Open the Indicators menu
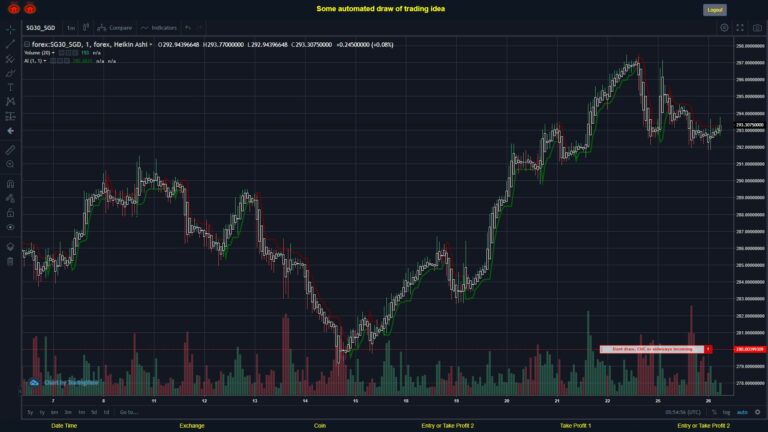This screenshot has height=432, width=768. 159,28
